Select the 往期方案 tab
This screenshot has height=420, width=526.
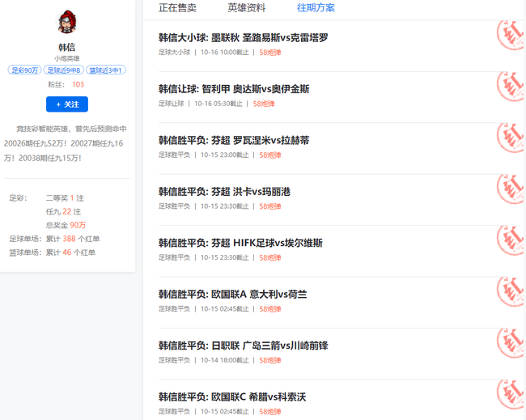point(316,8)
